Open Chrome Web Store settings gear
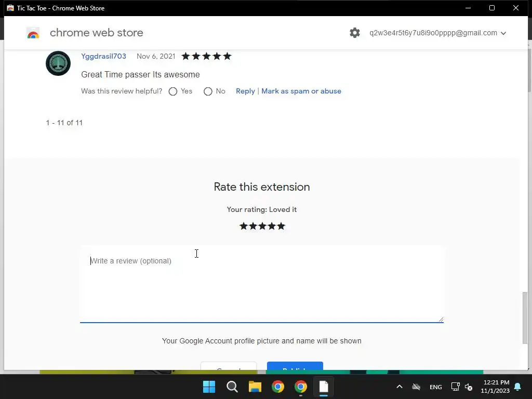The width and height of the screenshot is (532, 399). pyautogui.click(x=354, y=33)
